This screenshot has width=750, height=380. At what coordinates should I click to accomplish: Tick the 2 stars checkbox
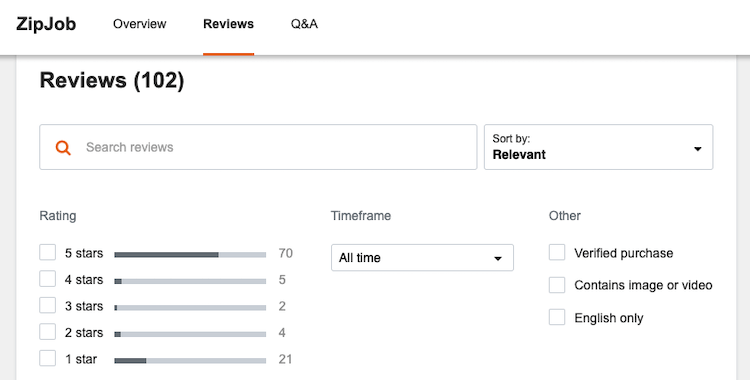tap(47, 331)
